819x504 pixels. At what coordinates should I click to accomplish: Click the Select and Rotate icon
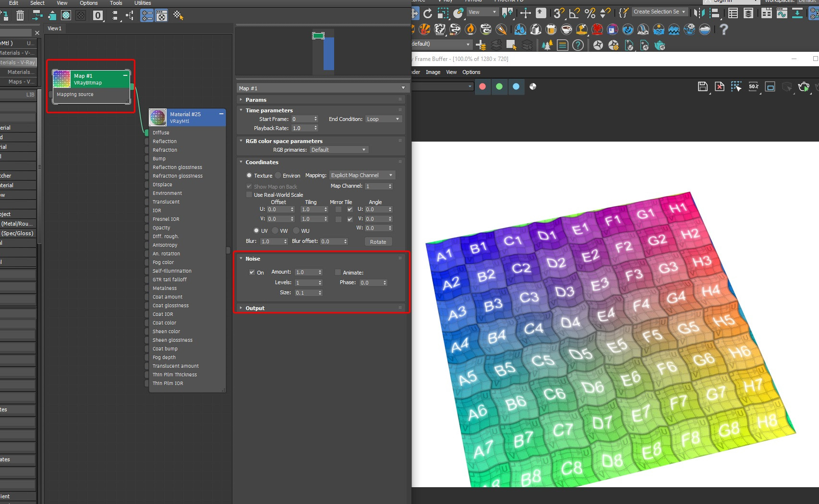[x=428, y=13]
